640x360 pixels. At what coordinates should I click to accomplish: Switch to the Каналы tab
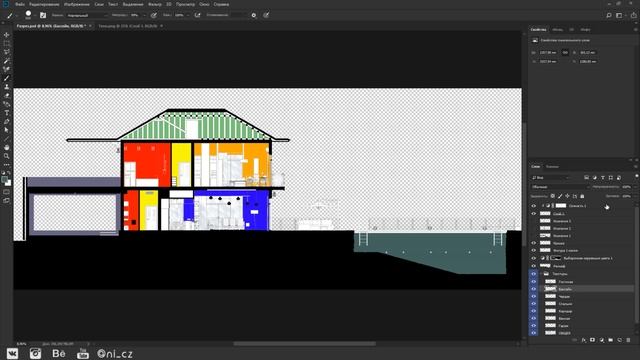point(552,167)
